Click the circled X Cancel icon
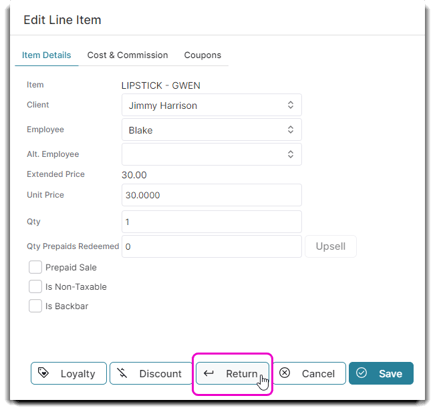This screenshot has height=420, width=435. 284,373
